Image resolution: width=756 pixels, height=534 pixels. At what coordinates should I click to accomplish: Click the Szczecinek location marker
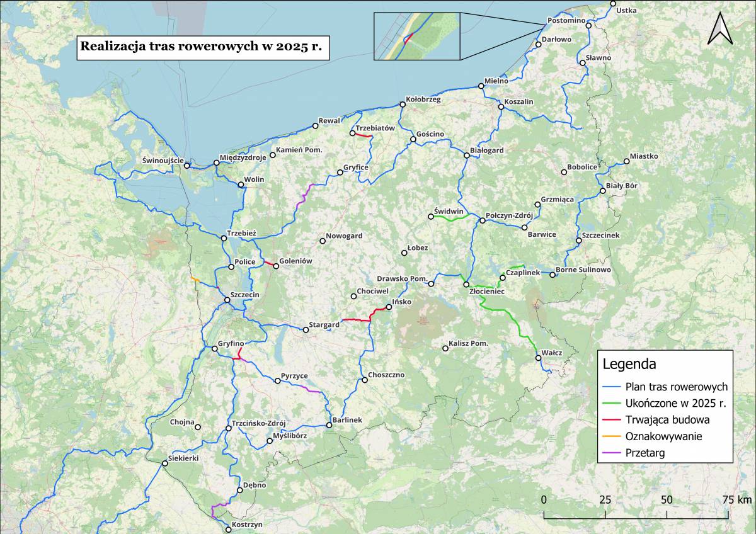tap(578, 241)
